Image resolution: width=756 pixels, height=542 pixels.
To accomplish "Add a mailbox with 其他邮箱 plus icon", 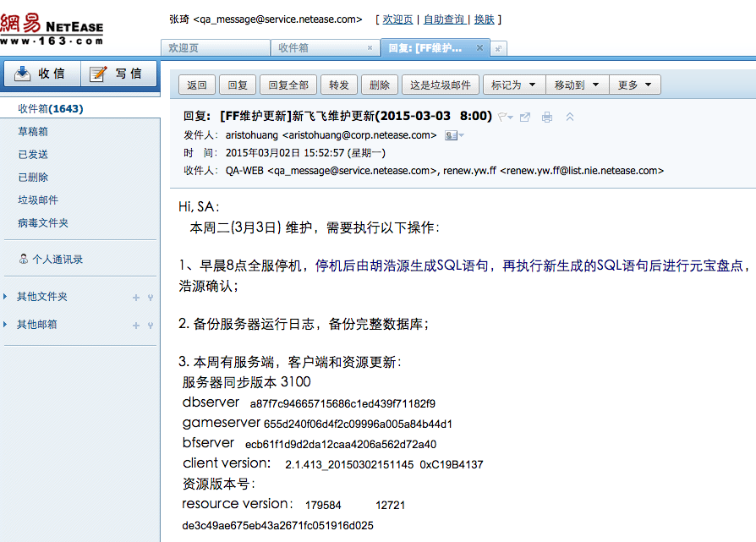I will [x=136, y=326].
